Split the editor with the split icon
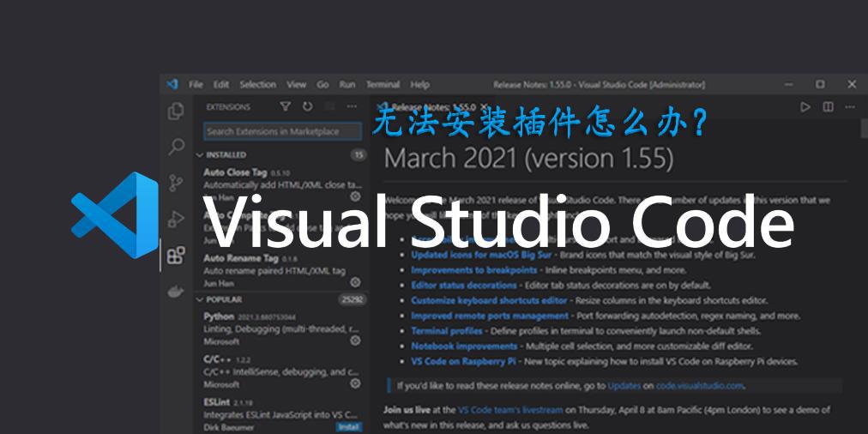 (x=828, y=107)
